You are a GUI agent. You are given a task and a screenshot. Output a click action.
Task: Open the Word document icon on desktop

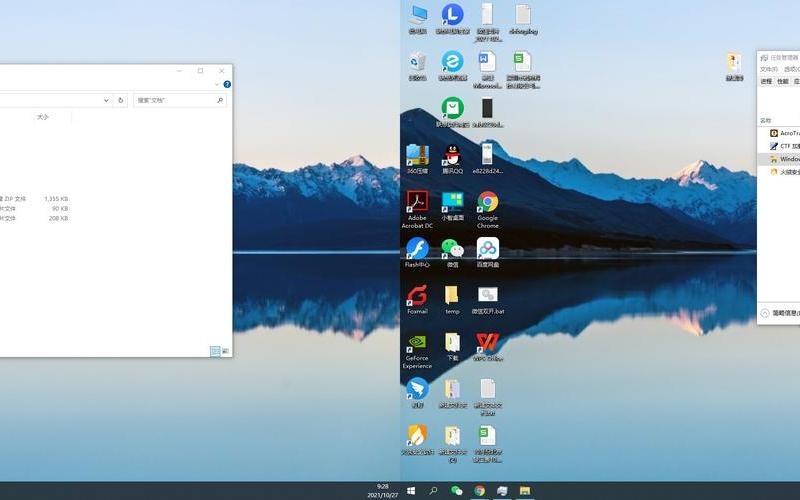point(487,69)
